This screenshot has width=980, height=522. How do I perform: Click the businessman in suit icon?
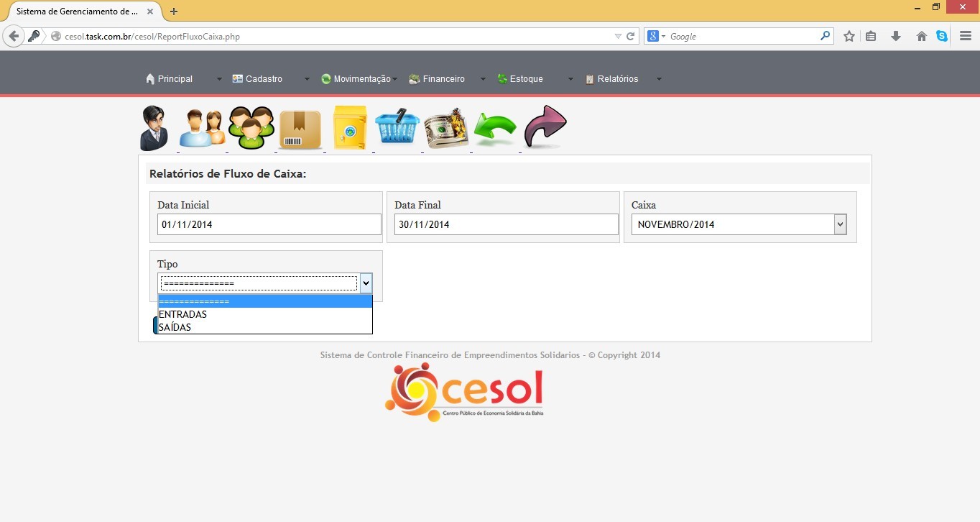point(154,128)
